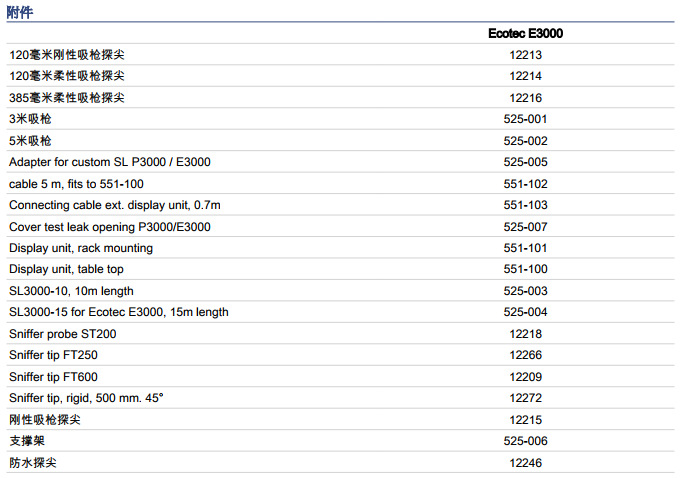The image size is (681, 478).
Task: Click part number 525-002
Action: pos(525,141)
